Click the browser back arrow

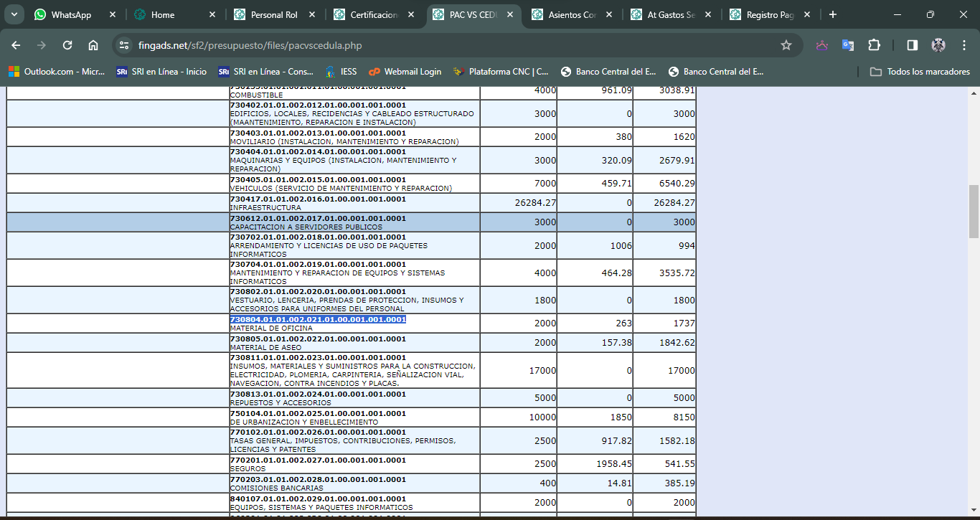tap(16, 45)
